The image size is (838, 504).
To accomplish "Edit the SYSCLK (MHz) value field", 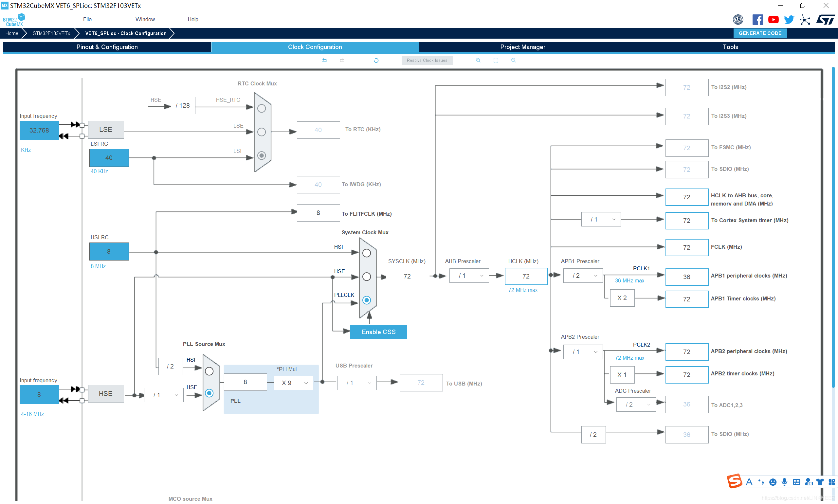I will (407, 276).
